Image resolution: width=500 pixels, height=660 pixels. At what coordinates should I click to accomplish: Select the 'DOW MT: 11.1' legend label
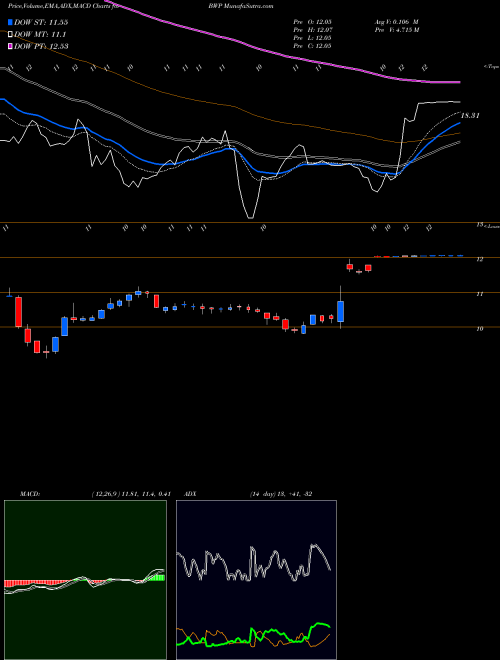point(40,35)
